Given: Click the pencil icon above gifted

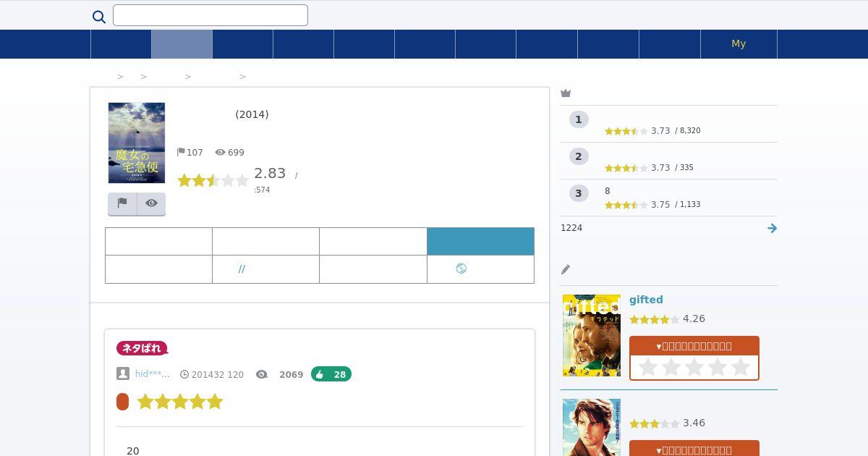Looking at the screenshot, I should (x=566, y=269).
